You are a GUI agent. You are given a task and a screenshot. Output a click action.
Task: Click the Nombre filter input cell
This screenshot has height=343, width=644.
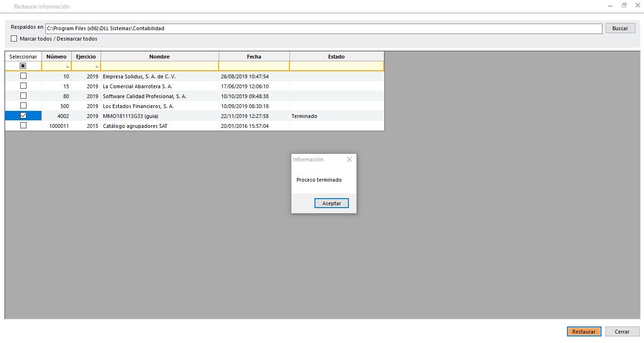[x=159, y=66]
